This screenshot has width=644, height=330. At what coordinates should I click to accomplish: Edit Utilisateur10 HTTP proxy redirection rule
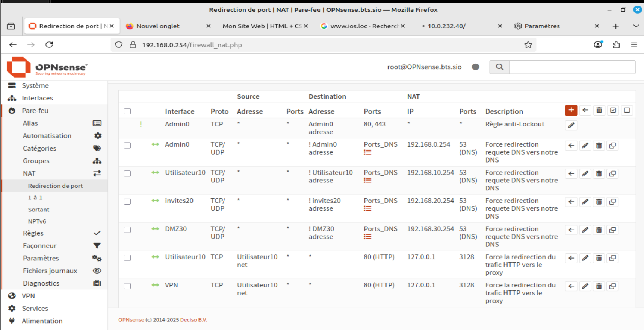(585, 258)
